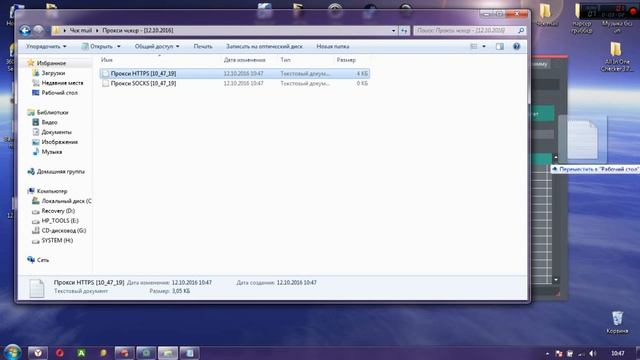
Task: Open Локальный диск (C:) drive
Action: 66,201
